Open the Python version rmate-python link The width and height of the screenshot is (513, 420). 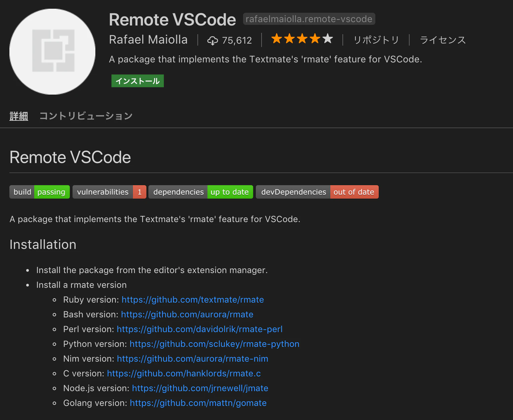click(x=214, y=344)
